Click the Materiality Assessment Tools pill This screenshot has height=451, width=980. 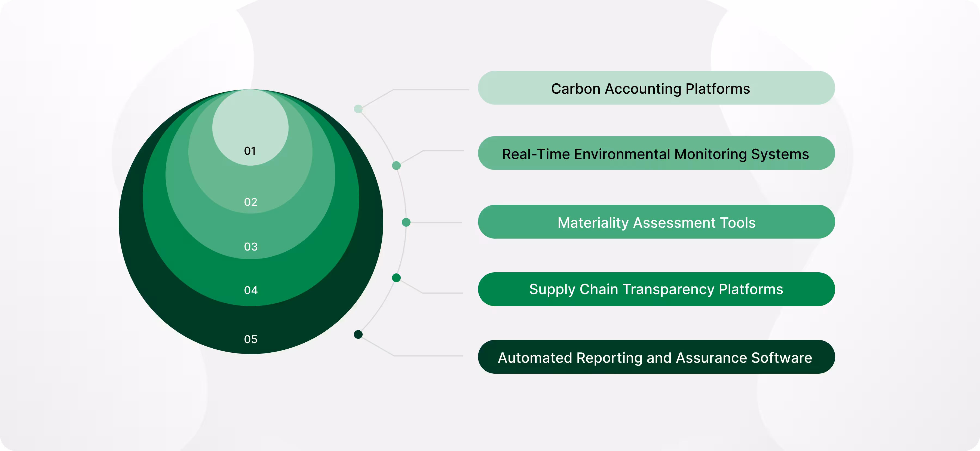656,222
